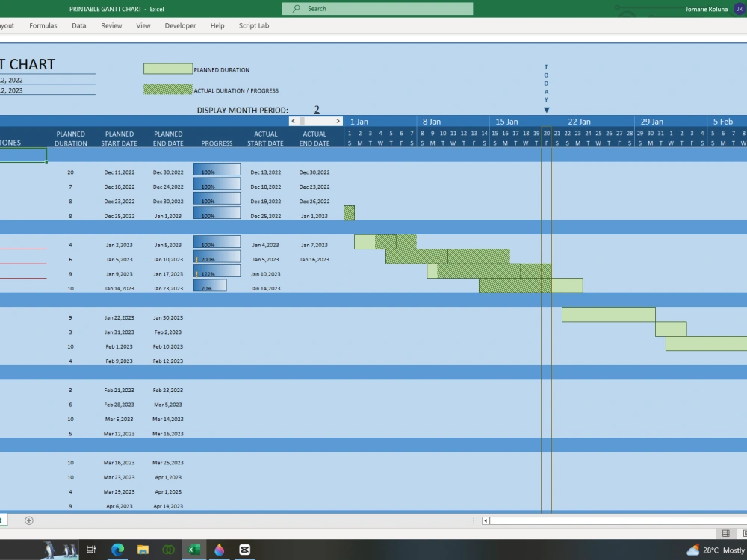The image size is (747, 560).
Task: Open the Developer ribbon tab
Action: tap(180, 25)
